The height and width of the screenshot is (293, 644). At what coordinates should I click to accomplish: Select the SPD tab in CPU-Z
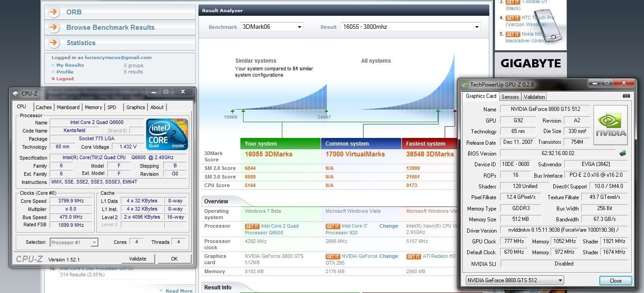(x=112, y=107)
